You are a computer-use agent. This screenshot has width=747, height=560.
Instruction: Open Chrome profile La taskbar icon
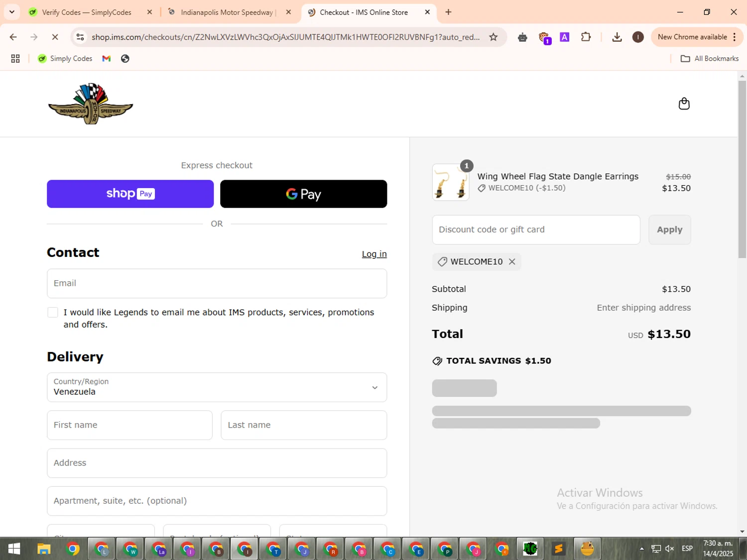coord(159,549)
